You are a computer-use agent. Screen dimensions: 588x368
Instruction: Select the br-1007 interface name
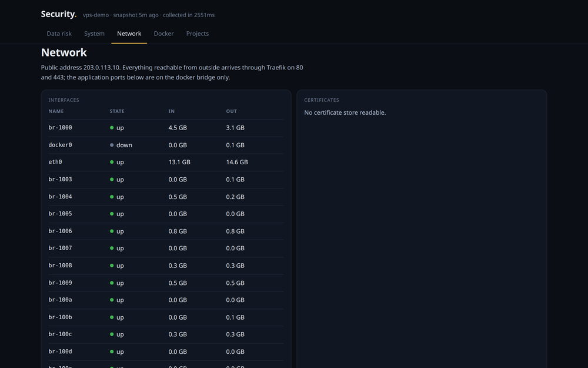point(60,248)
